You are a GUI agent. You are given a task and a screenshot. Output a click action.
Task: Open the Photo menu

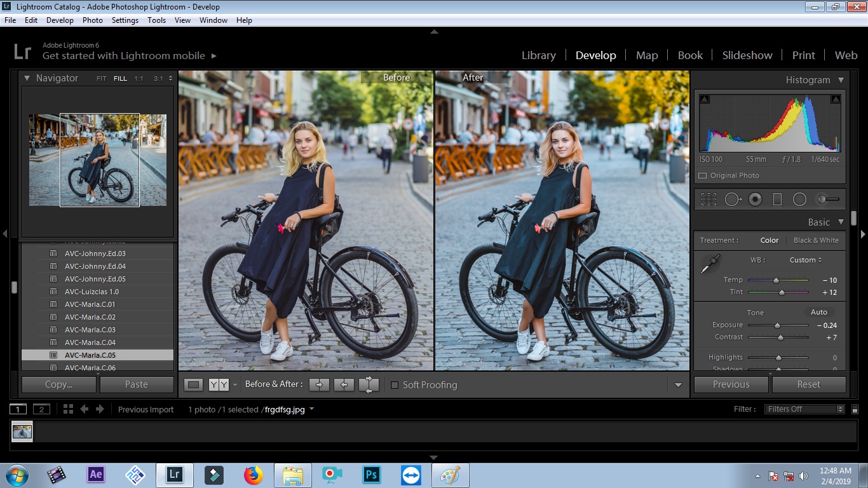coord(92,20)
